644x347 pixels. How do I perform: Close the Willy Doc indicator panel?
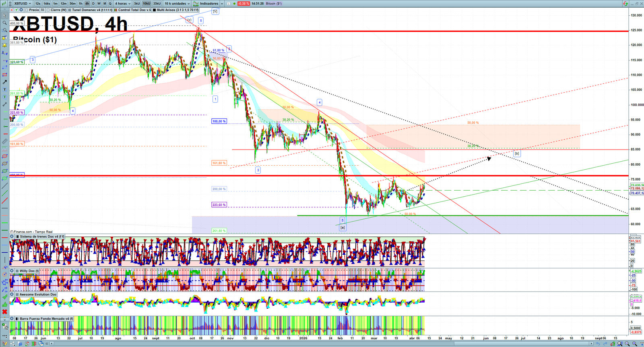[x=12, y=271]
